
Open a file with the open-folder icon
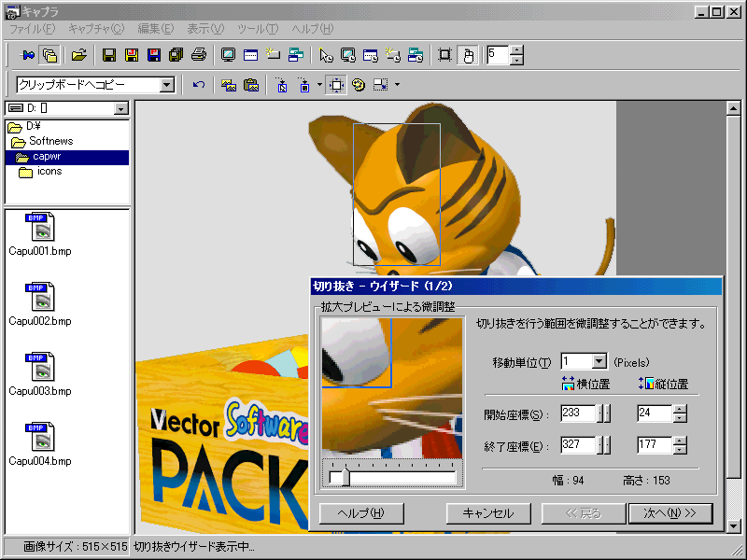tap(79, 55)
